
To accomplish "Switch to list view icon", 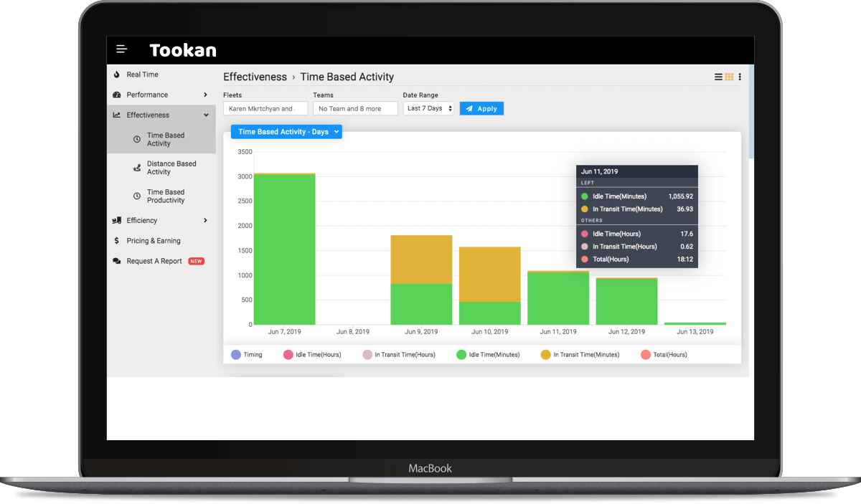I will 719,77.
